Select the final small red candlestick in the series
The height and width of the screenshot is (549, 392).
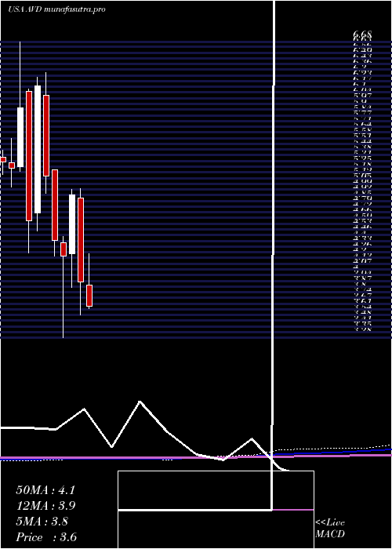click(x=89, y=296)
